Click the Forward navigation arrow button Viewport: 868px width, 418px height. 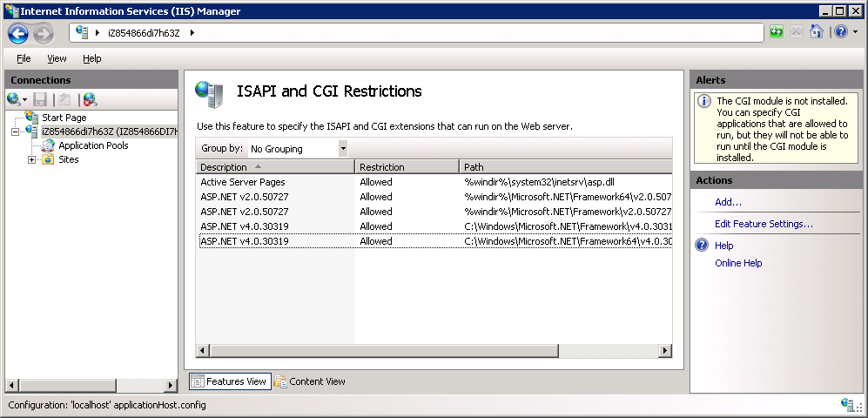(x=44, y=33)
